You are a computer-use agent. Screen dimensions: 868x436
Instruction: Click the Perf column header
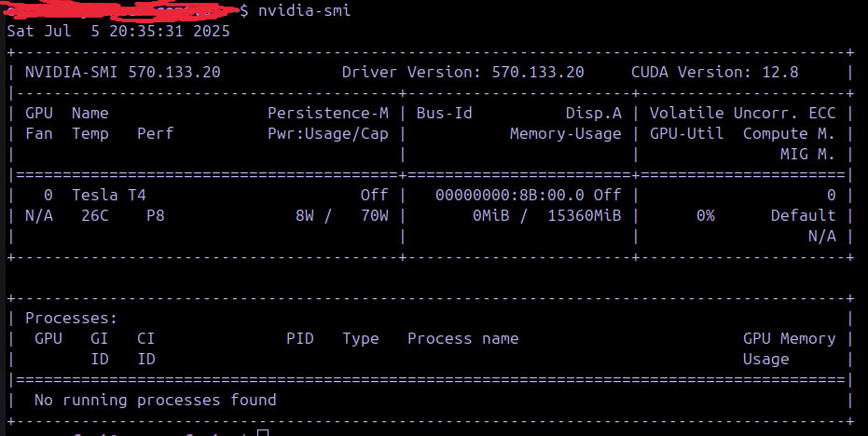tap(155, 134)
